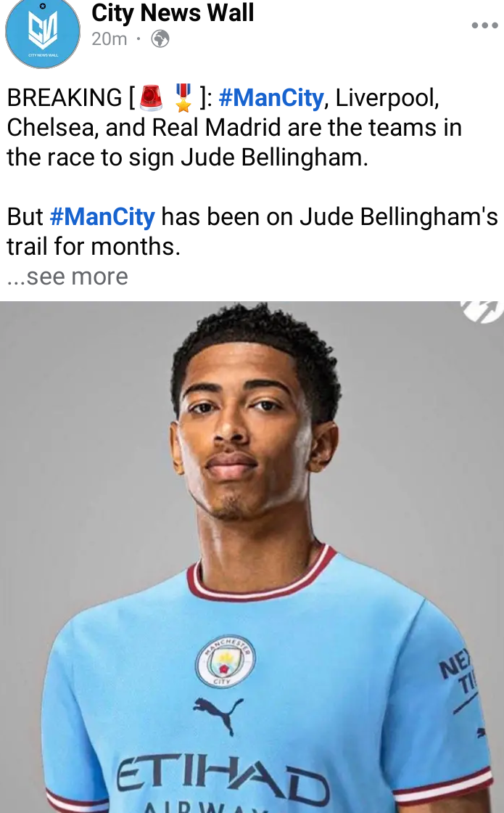Click the word BREAKING in post

(65, 98)
